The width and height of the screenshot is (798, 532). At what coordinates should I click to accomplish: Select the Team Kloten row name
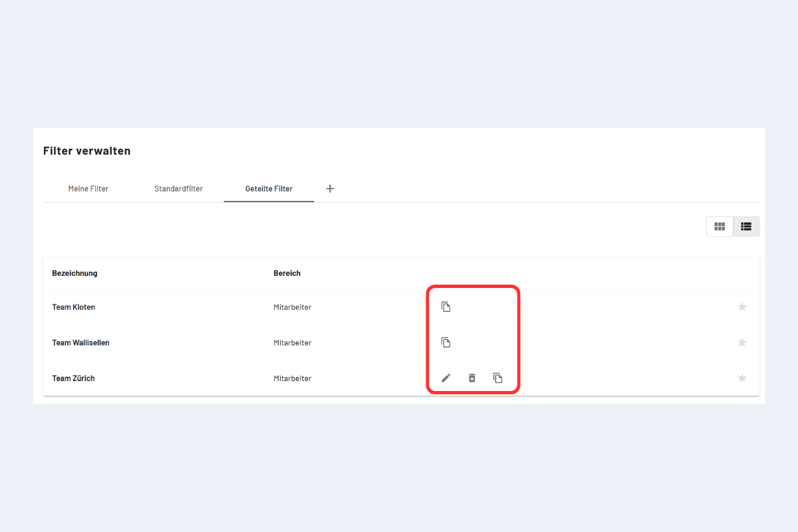73,307
